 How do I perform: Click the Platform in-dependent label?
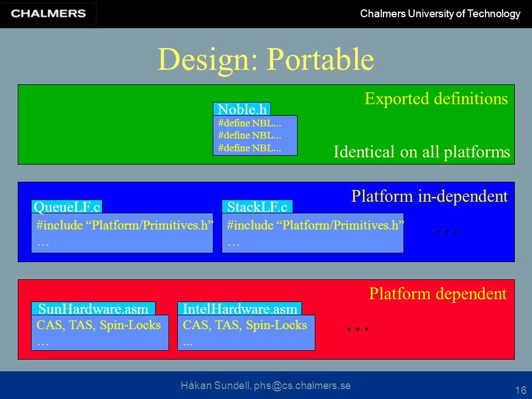pos(429,196)
